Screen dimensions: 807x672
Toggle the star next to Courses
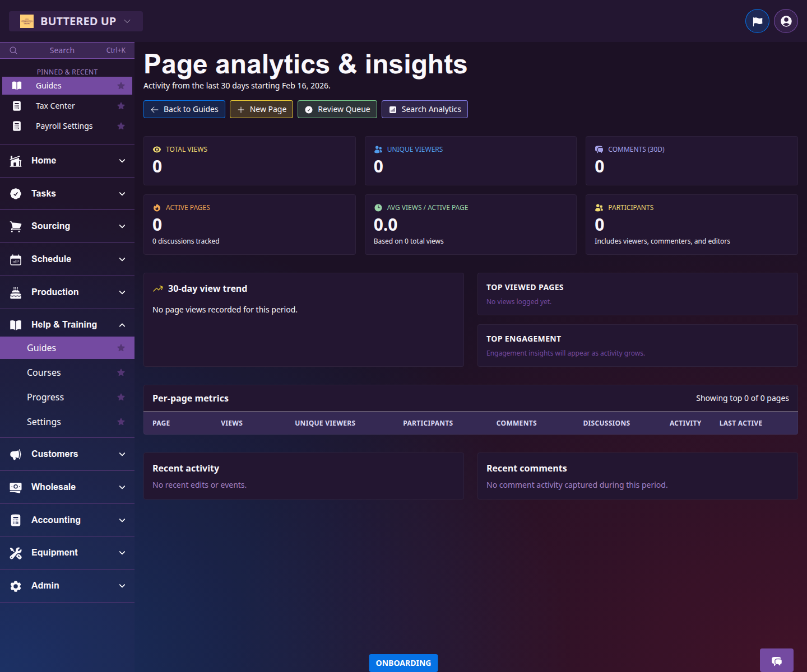tap(121, 372)
